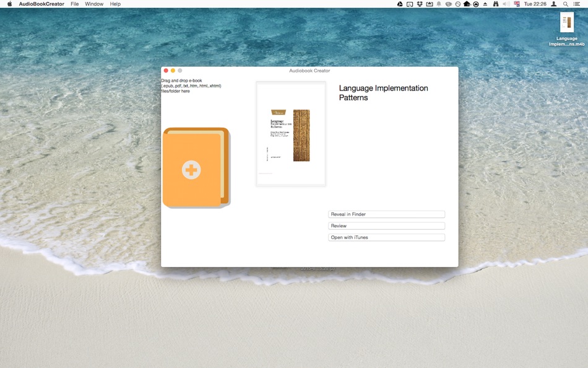Image resolution: width=588 pixels, height=368 pixels.
Task: Click the Language Implementation Patterns title
Action: [x=383, y=93]
